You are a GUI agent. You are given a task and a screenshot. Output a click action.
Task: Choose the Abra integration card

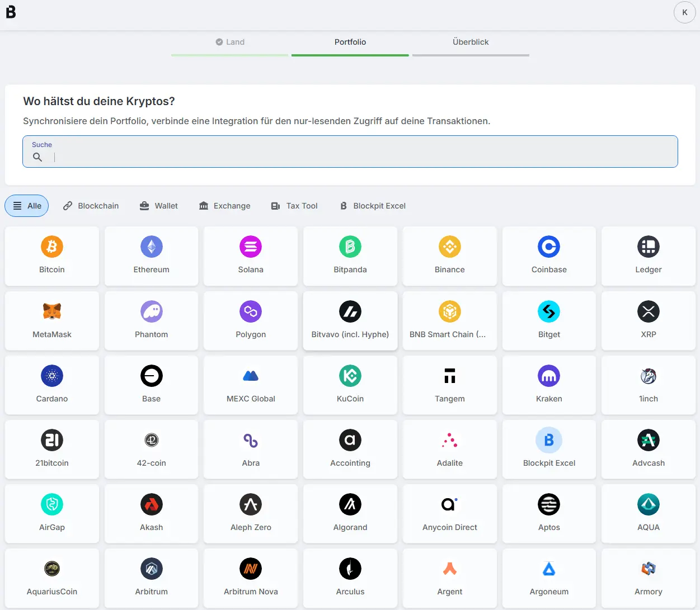tap(251, 450)
